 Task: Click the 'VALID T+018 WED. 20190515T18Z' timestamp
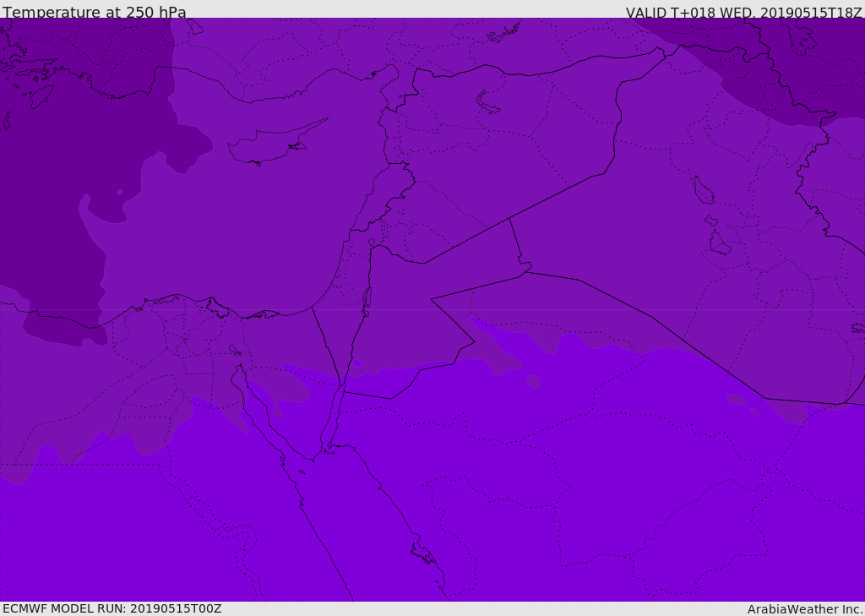[x=743, y=12]
